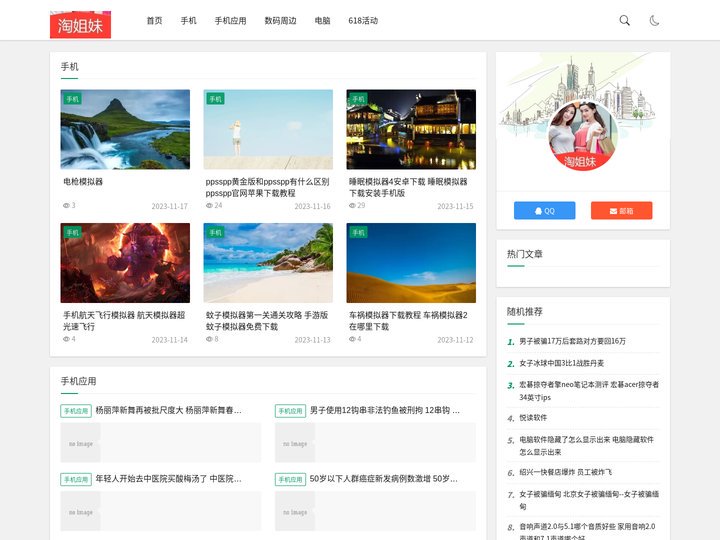The width and height of the screenshot is (720, 540).
Task: Click date 2023-11-17 under 电枪模拟器
Action: [169, 206]
